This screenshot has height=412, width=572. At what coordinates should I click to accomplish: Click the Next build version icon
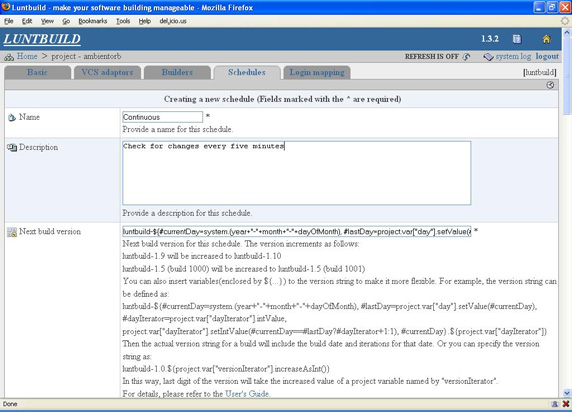click(x=12, y=232)
